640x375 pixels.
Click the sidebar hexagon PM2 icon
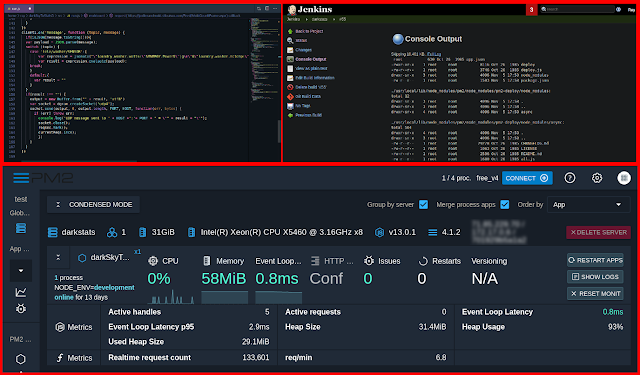click(x=21, y=359)
